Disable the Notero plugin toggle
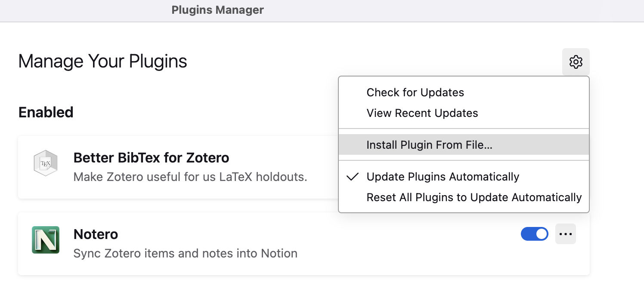 [x=535, y=233]
